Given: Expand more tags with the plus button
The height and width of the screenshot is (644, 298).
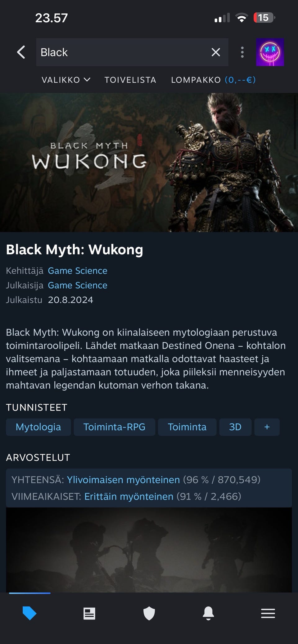Looking at the screenshot, I should pyautogui.click(x=267, y=427).
